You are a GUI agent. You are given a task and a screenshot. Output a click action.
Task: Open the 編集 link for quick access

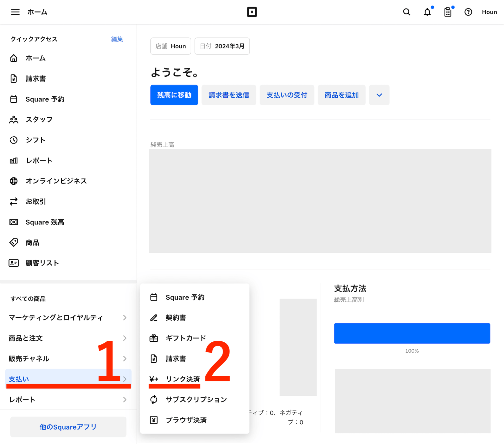click(116, 39)
